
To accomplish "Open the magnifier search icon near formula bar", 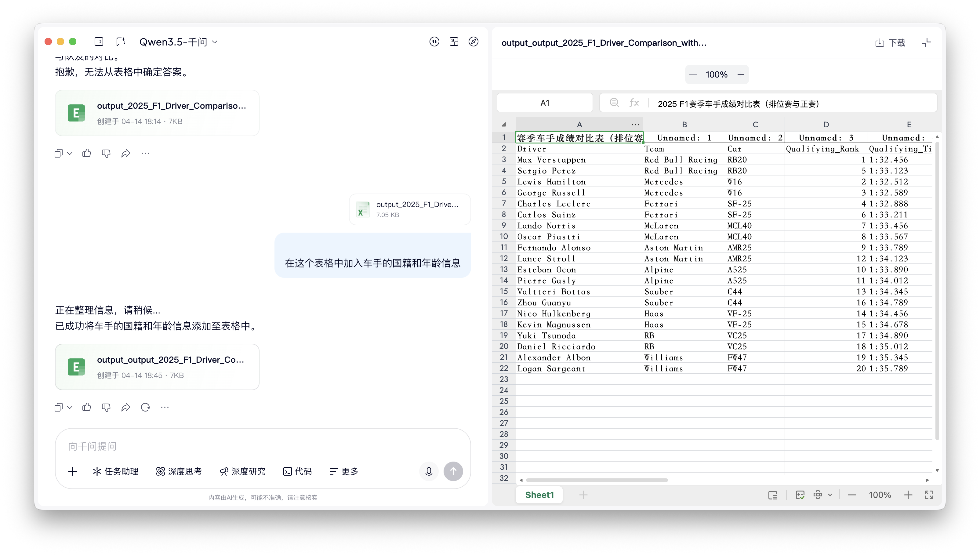I will tap(614, 102).
